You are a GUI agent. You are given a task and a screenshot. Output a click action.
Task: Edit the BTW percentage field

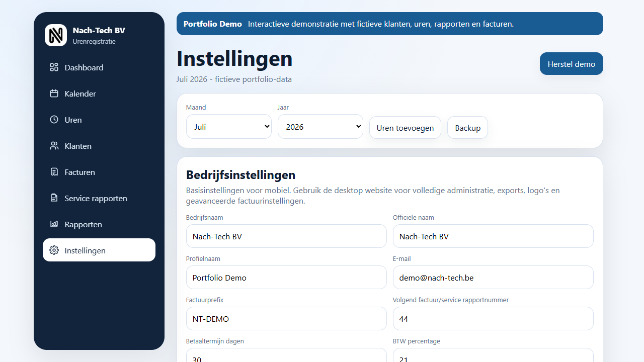coord(493,355)
